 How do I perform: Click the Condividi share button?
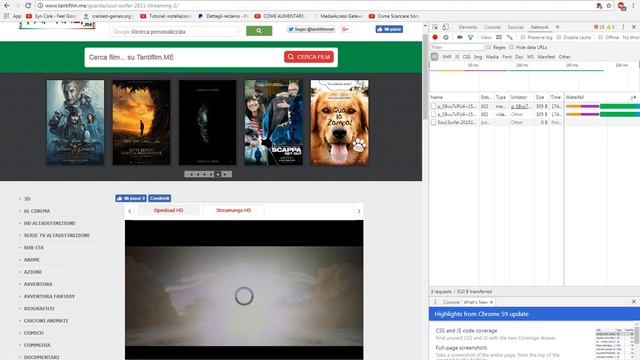click(159, 198)
